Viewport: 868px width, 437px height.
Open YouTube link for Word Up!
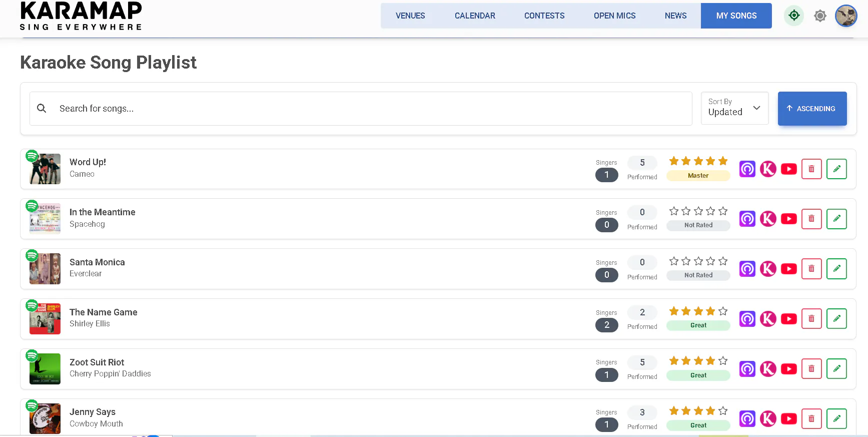[789, 169]
